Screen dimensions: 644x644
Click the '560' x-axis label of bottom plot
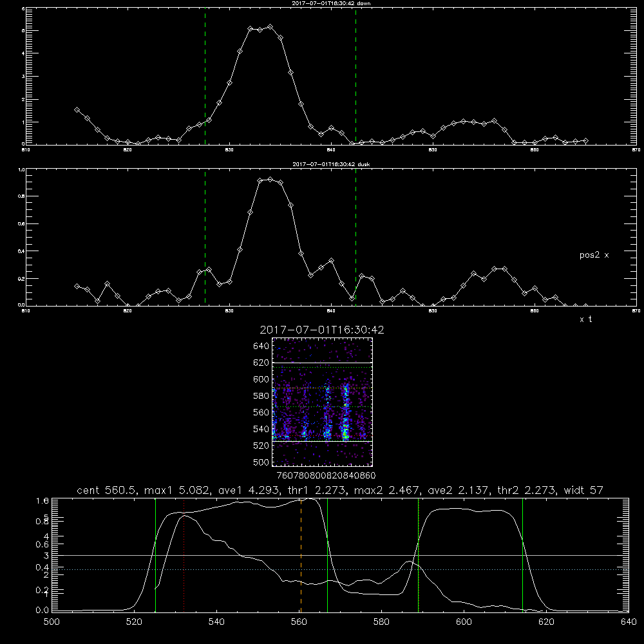pos(299,622)
